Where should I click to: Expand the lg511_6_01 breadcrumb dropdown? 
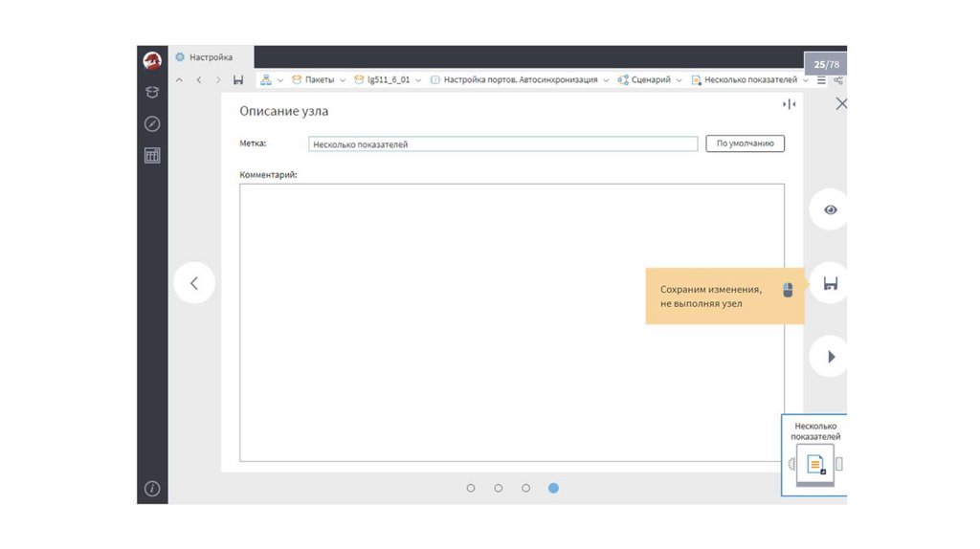(x=418, y=80)
